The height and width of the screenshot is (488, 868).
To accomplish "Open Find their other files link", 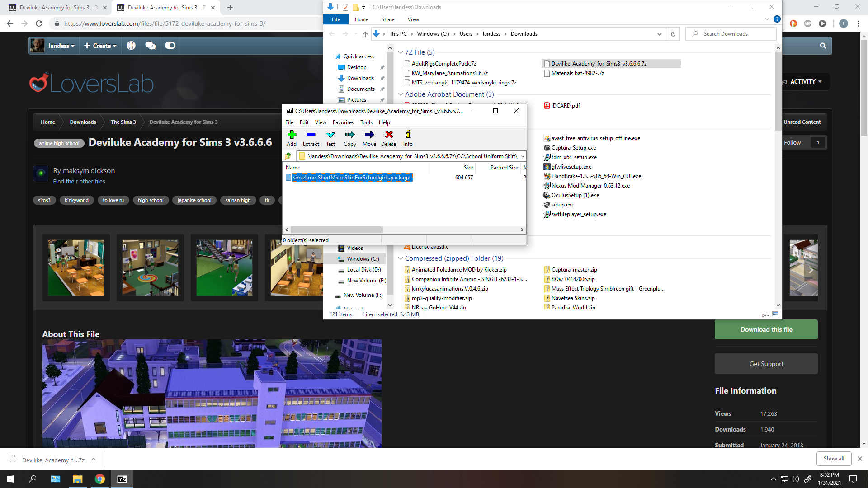I will point(79,182).
